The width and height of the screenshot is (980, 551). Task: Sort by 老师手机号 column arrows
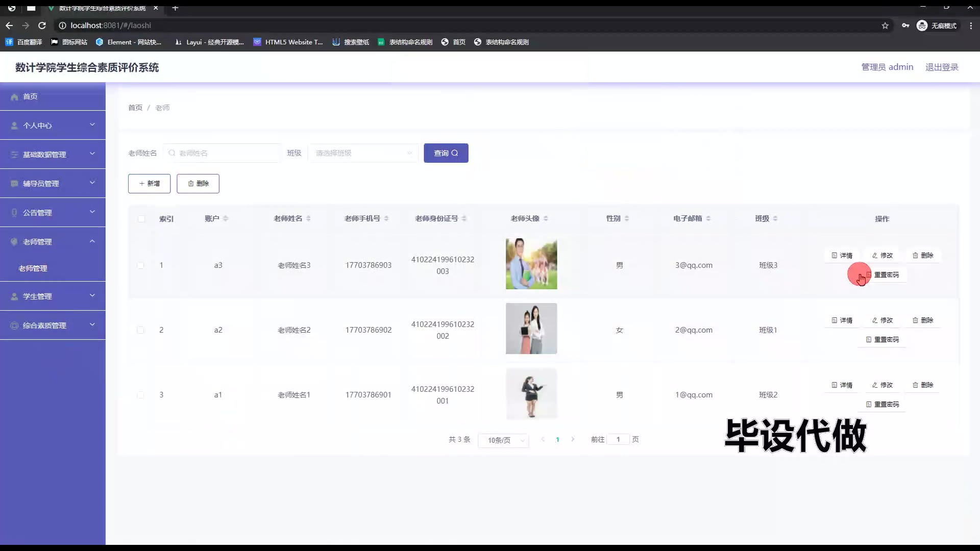click(386, 218)
